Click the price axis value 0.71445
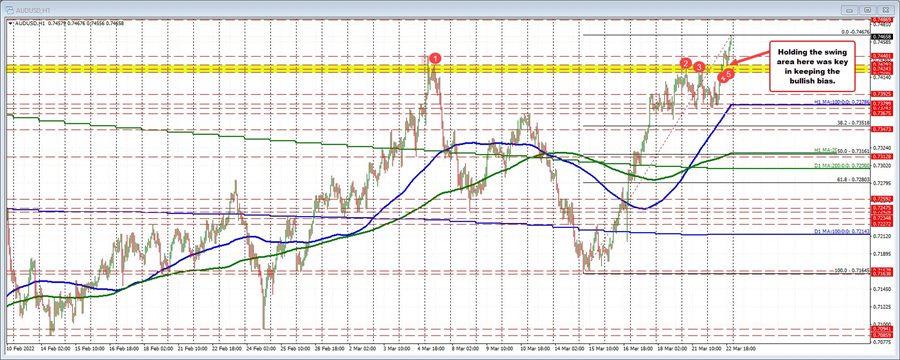The width and height of the screenshot is (900, 360). point(882,288)
